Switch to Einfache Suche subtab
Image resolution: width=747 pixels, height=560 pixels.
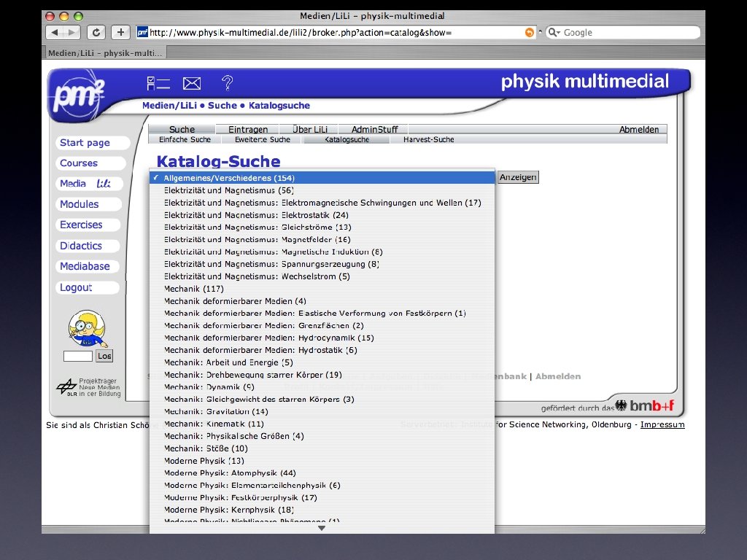pyautogui.click(x=185, y=139)
